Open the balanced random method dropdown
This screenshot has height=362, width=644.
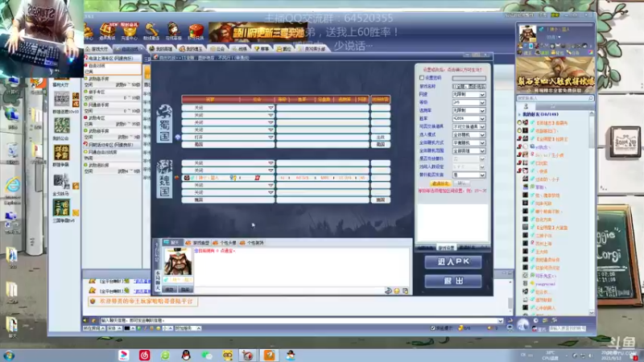469,143
